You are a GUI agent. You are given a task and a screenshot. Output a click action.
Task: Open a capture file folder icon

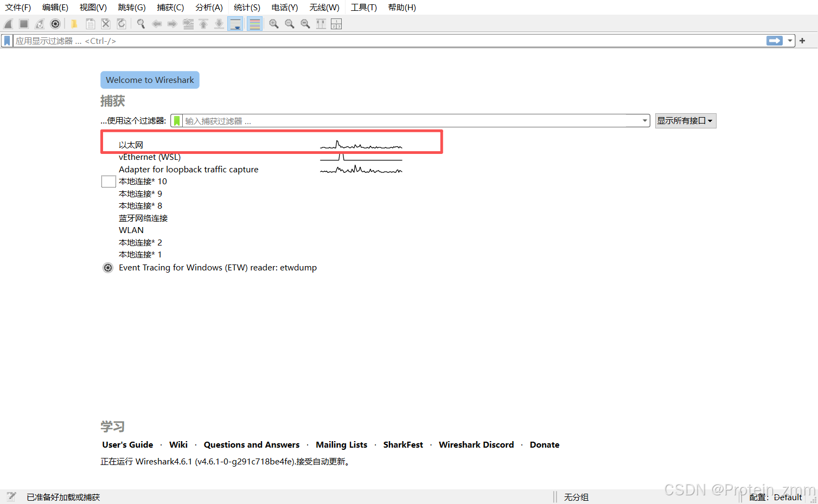pyautogui.click(x=74, y=24)
